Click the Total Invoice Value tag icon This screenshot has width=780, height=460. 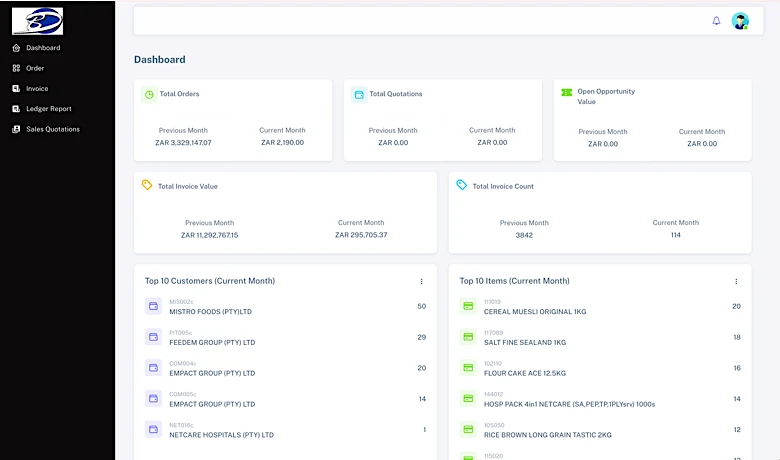[147, 185]
